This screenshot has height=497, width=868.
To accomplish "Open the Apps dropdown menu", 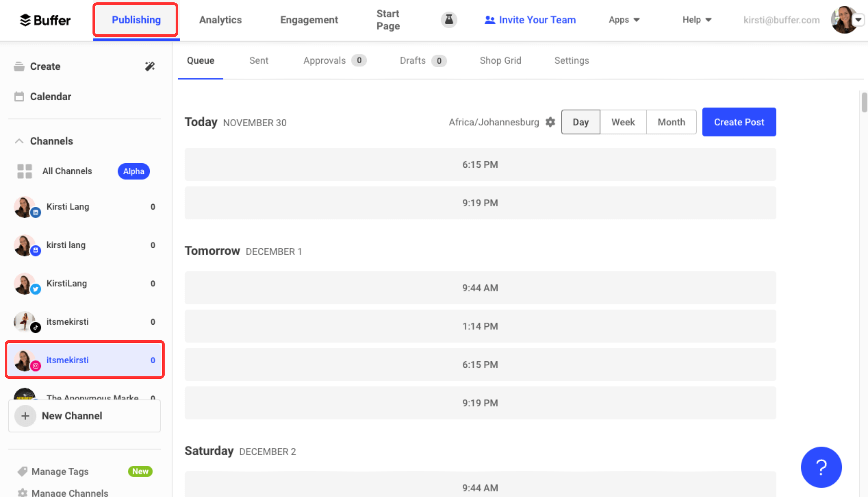I will tap(624, 20).
